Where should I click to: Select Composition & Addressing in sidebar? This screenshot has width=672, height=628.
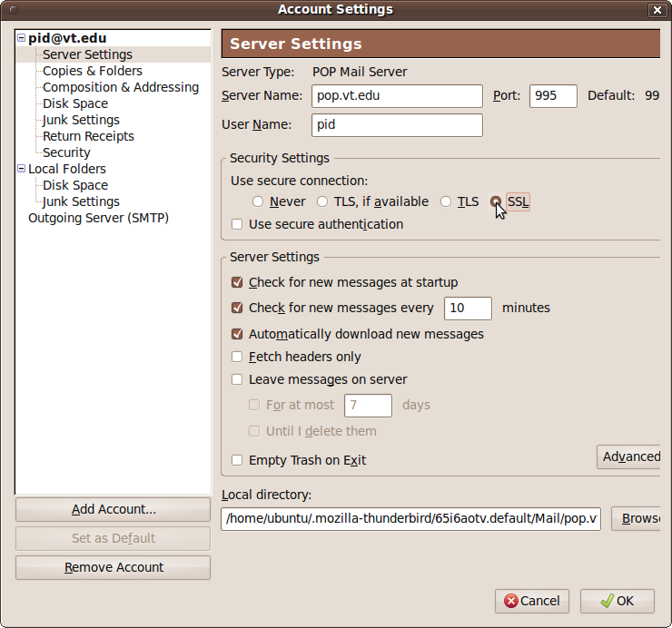(x=120, y=87)
